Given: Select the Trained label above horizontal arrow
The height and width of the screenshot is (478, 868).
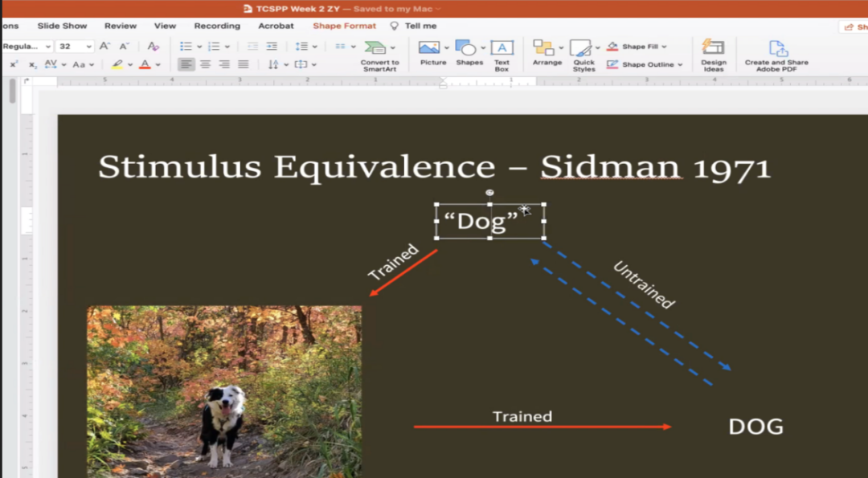Looking at the screenshot, I should (522, 417).
